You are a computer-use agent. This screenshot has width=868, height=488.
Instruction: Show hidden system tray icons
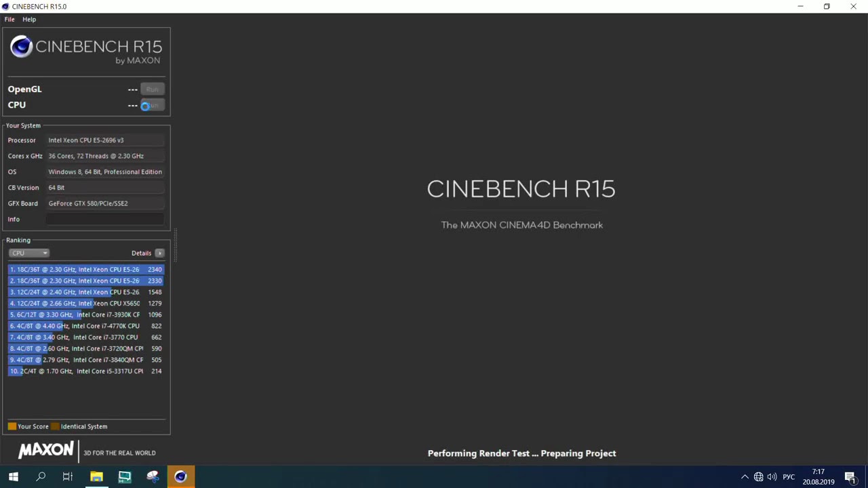coord(745,477)
